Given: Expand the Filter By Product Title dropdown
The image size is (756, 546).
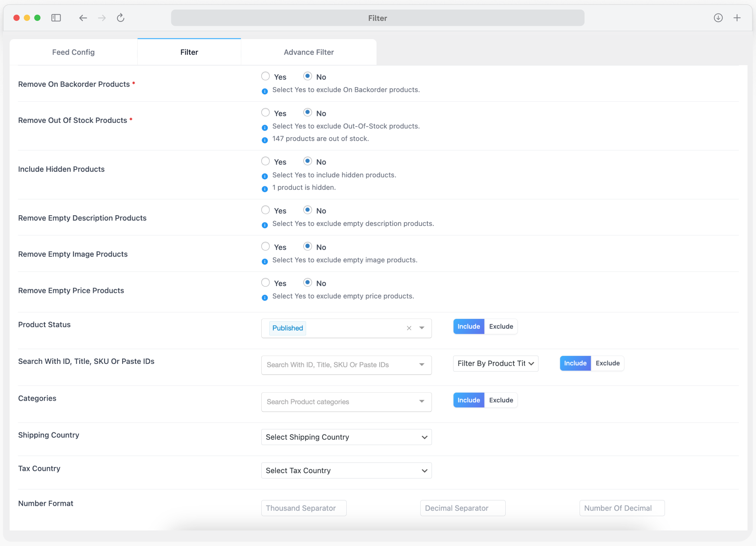Looking at the screenshot, I should click(495, 363).
